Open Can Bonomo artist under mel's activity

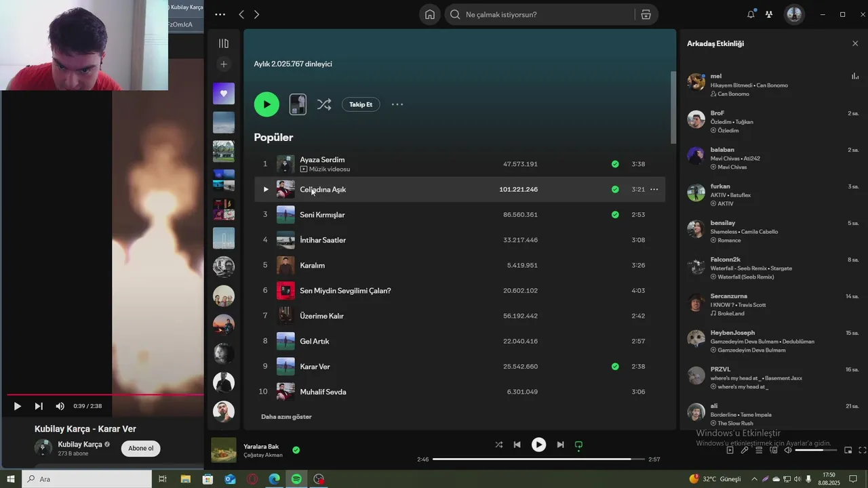pyautogui.click(x=733, y=94)
